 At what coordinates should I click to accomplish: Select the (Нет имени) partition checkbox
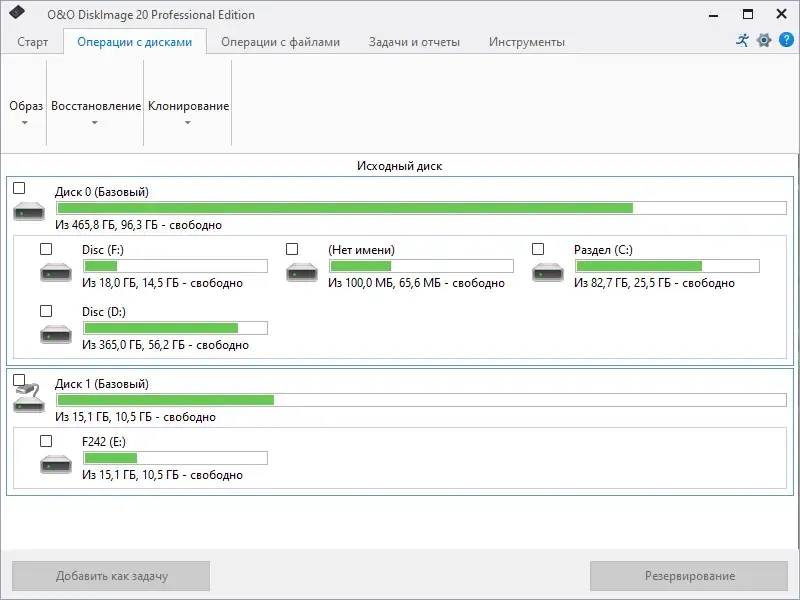[x=292, y=249]
